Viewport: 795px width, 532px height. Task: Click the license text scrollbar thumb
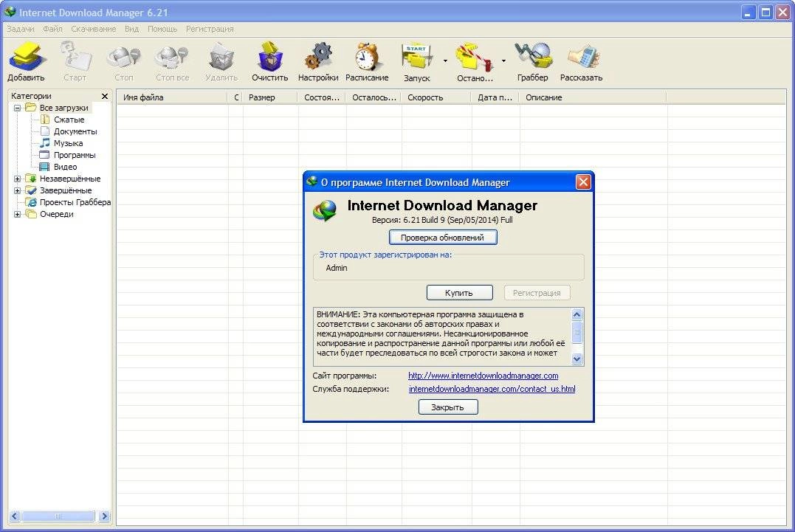[x=577, y=332]
